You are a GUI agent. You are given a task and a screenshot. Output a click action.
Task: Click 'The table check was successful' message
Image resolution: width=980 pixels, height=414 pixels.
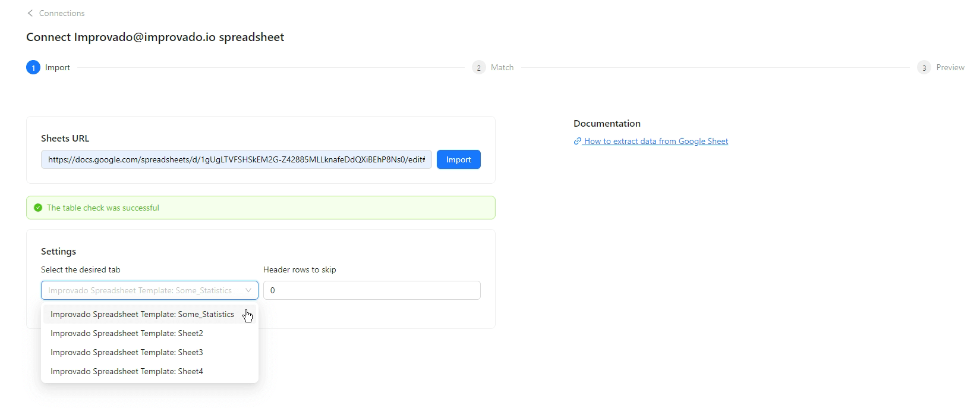(x=103, y=208)
